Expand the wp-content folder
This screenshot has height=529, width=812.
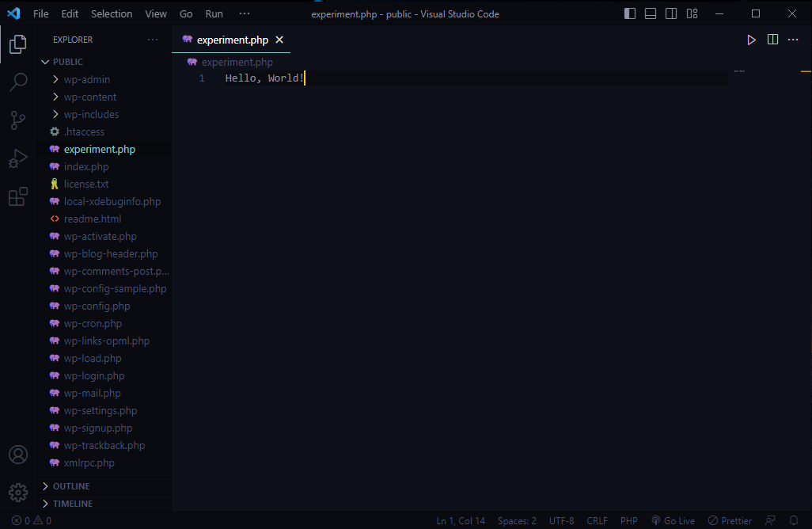[x=104, y=97]
